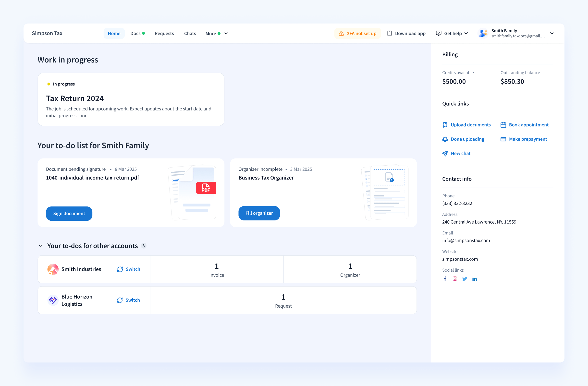The image size is (588, 386).
Task: Click the Download app phone icon
Action: [389, 33]
